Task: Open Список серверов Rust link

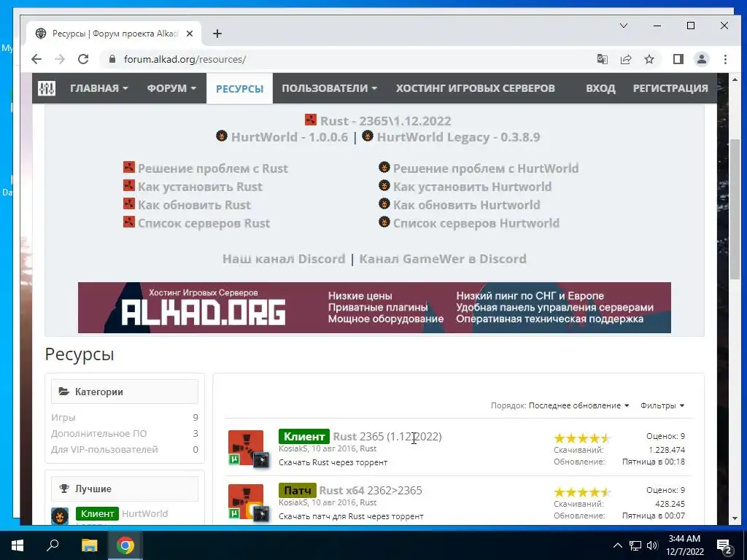Action: [204, 223]
